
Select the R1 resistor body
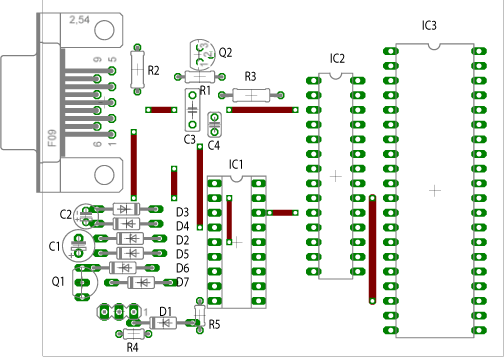(199, 77)
